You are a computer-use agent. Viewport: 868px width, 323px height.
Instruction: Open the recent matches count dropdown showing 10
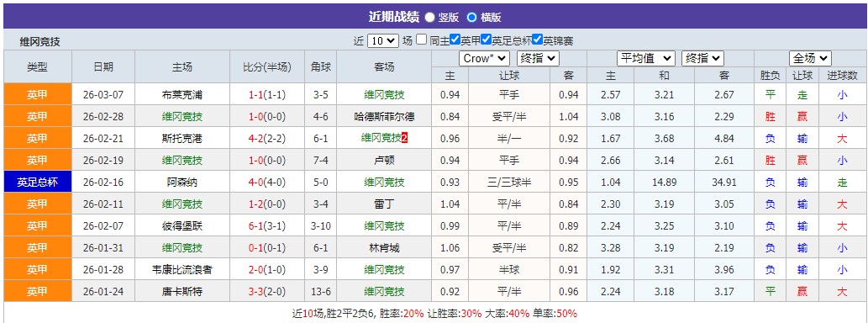382,40
